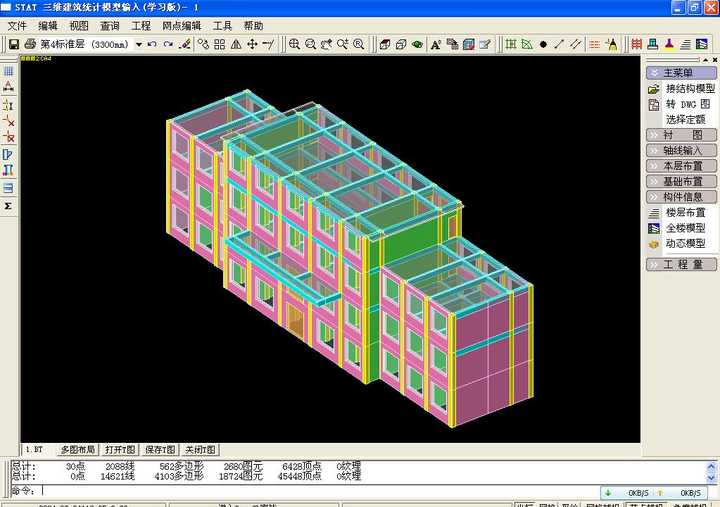This screenshot has width=720, height=507.
Task: Open the 网点编辑 menu
Action: [181, 26]
